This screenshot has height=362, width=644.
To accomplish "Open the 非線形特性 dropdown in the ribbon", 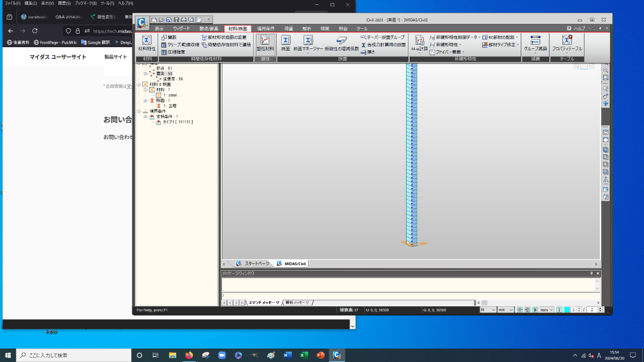I will click(x=445, y=45).
